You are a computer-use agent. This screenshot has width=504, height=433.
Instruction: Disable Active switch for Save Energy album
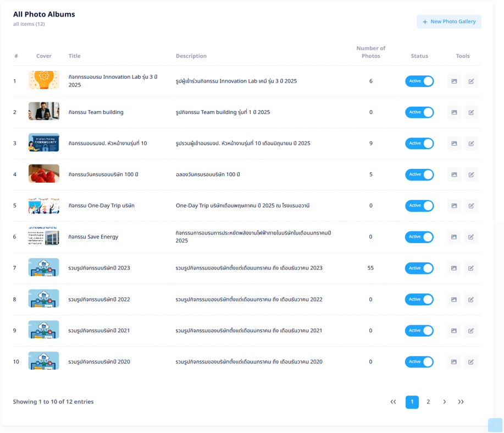419,237
